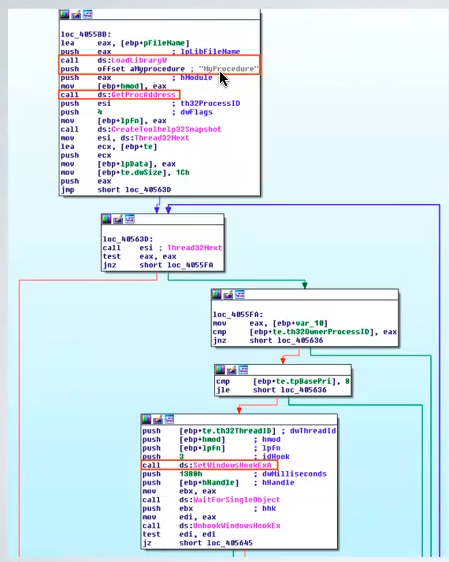Click the dwFlags comment
Viewport: 449px width, 562px height.
point(196,112)
